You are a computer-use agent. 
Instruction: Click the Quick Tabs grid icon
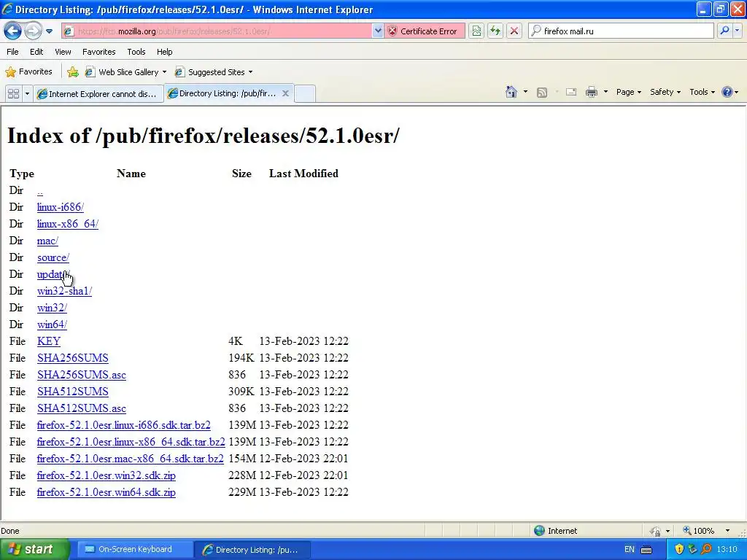coord(14,94)
